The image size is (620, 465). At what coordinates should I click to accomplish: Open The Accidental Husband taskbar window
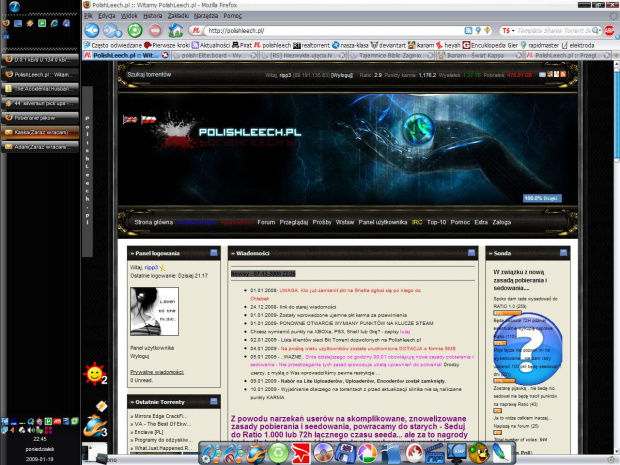40,89
